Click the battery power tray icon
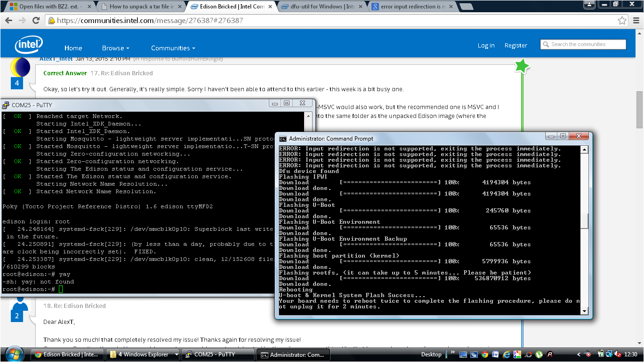 (601, 354)
